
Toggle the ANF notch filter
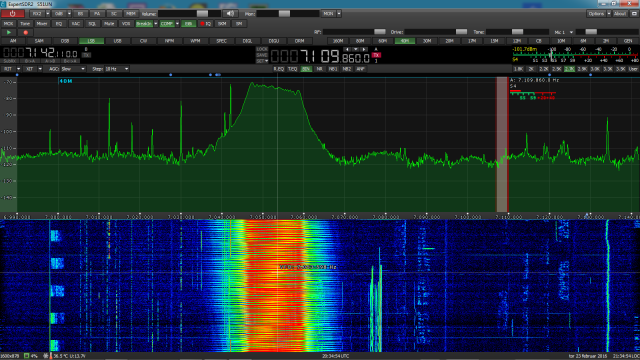360,69
